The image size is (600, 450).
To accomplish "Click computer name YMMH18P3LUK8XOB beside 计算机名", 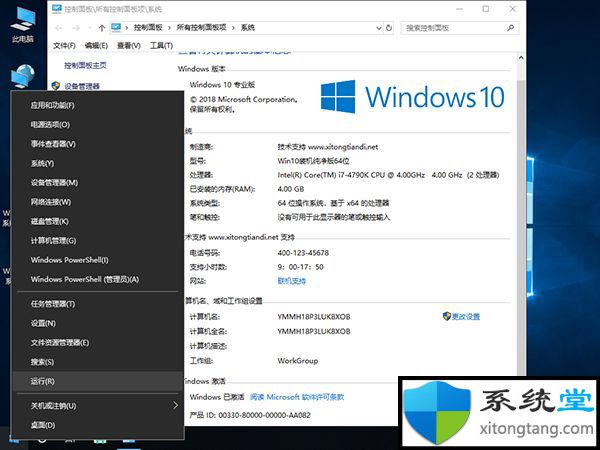I will [314, 317].
